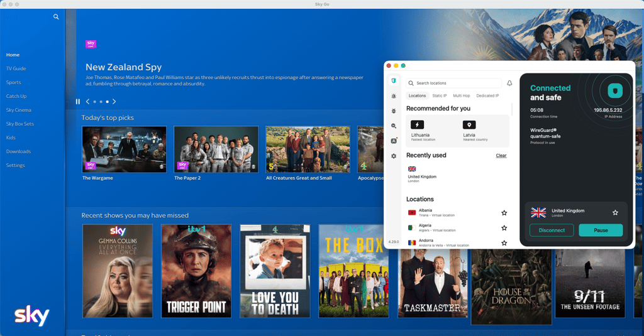The width and height of the screenshot is (644, 336).
Task: Open Catch Up section
Action: click(16, 97)
